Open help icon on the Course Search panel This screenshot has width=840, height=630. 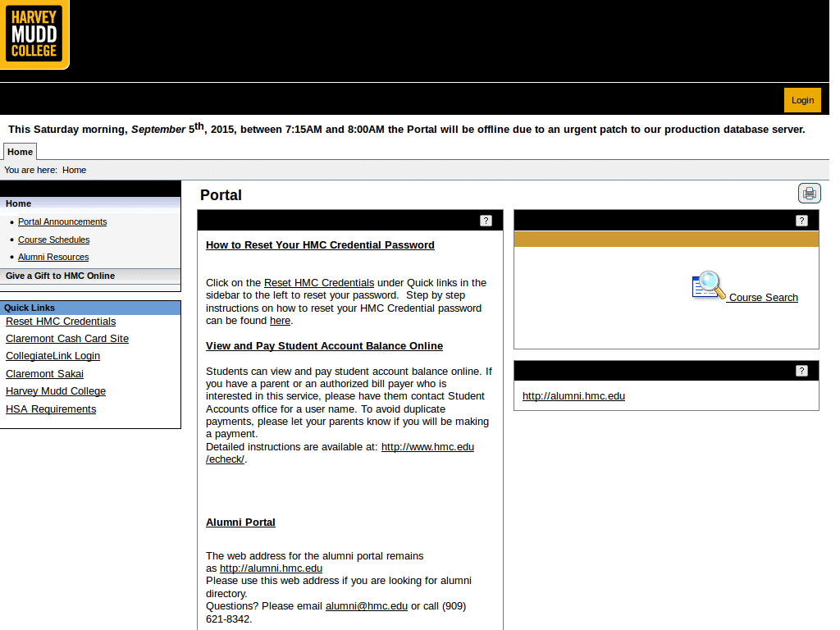click(x=801, y=221)
